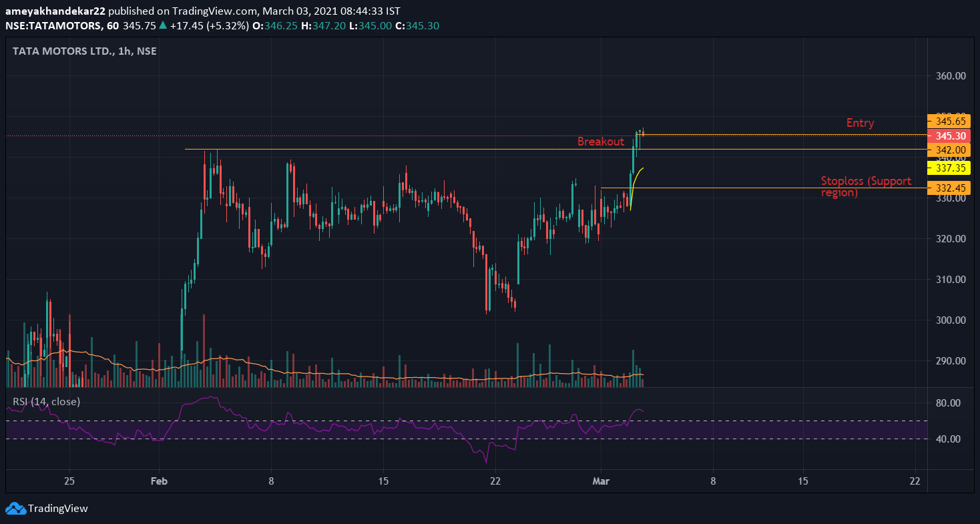
Task: Select the NSE:TATAMOTORS symbol label
Action: click(54, 26)
